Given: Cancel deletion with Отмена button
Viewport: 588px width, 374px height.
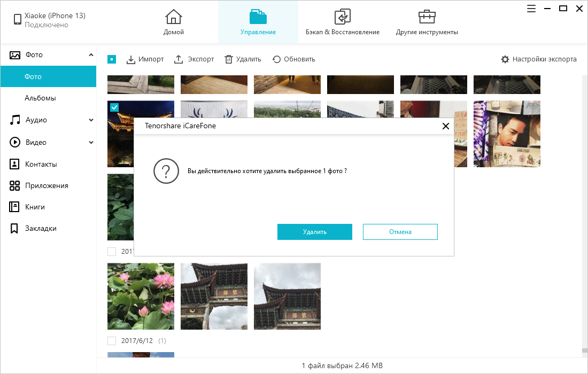Looking at the screenshot, I should 400,232.
